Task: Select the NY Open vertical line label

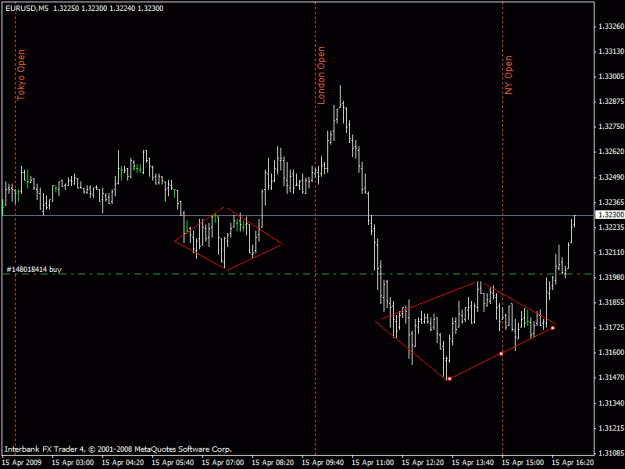Action: 508,75
